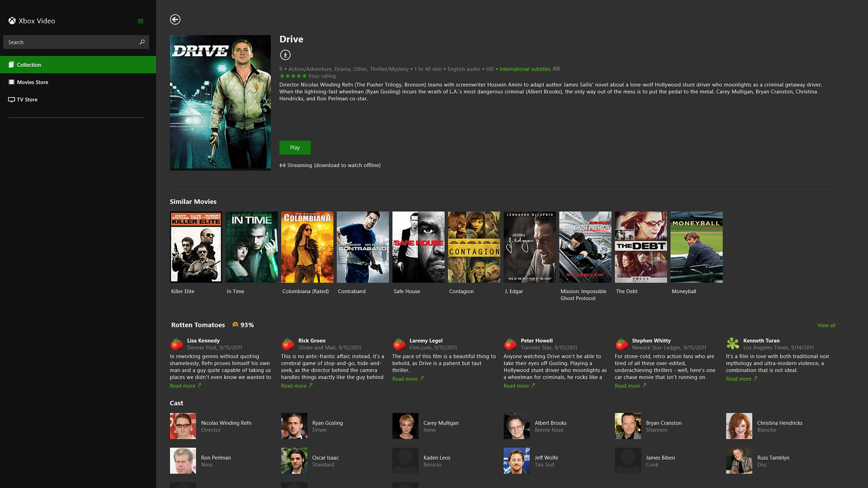The image size is (868, 488).
Task: Open Safe House movie poster
Action: pos(418,247)
